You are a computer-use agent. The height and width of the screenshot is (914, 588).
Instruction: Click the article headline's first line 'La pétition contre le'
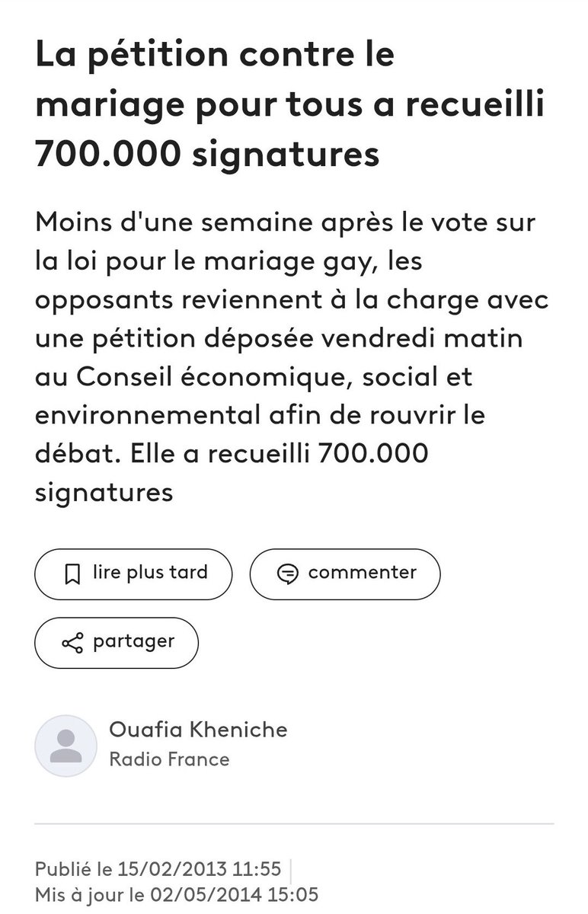coord(215,58)
